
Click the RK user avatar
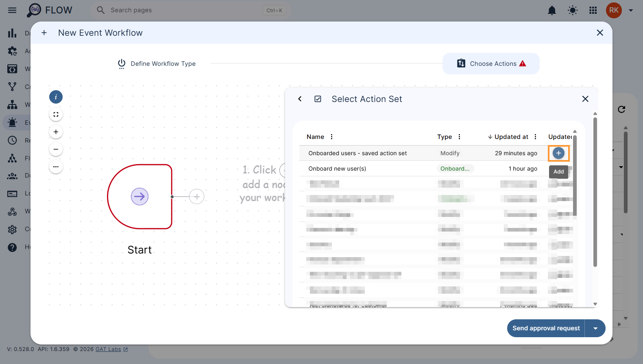614,10
